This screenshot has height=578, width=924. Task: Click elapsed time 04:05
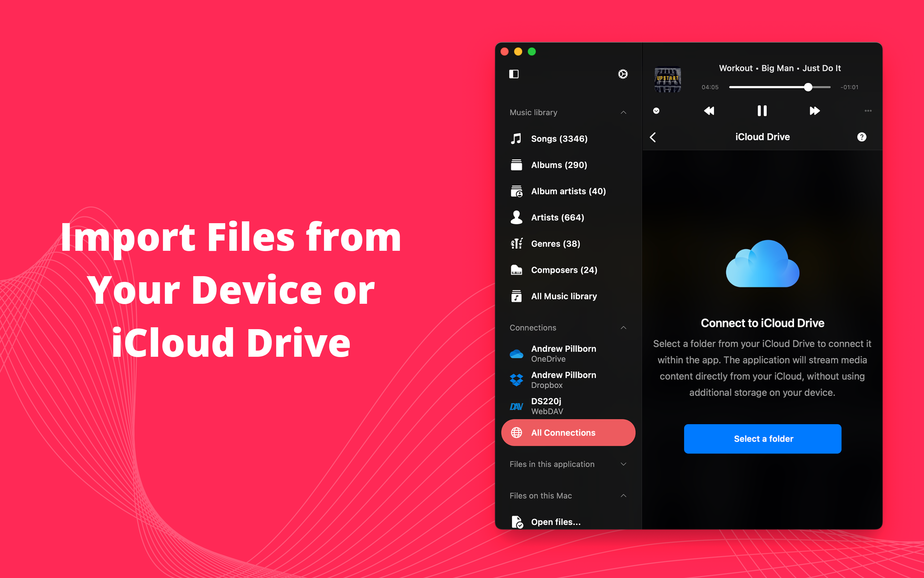710,87
